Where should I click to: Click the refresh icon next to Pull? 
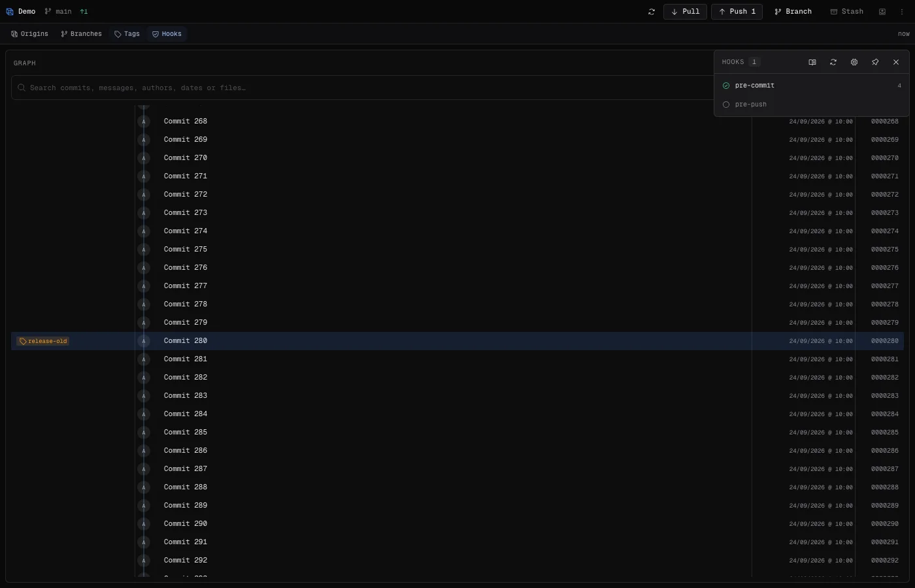(652, 12)
